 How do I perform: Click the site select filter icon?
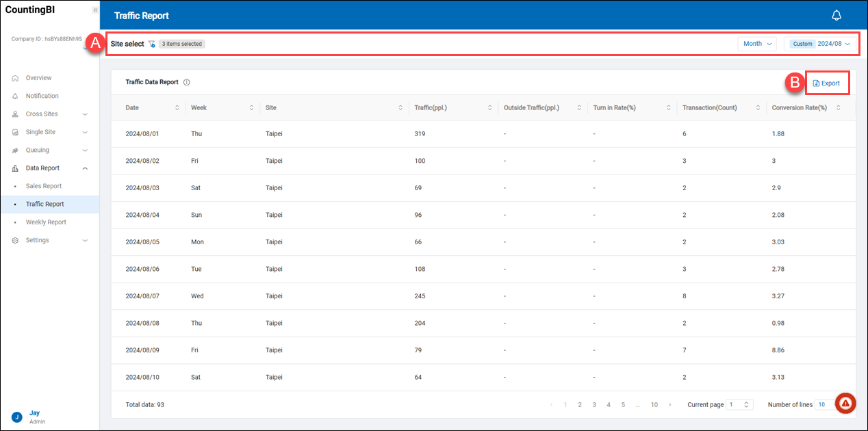(x=151, y=44)
